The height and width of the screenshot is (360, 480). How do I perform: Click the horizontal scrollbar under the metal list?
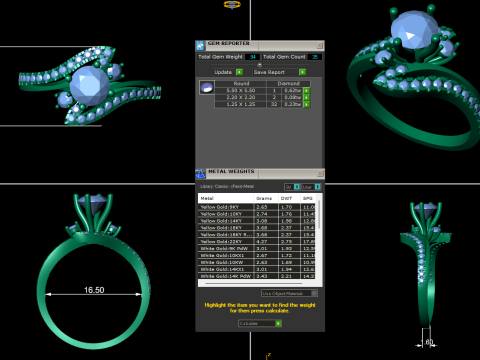[x=254, y=283]
